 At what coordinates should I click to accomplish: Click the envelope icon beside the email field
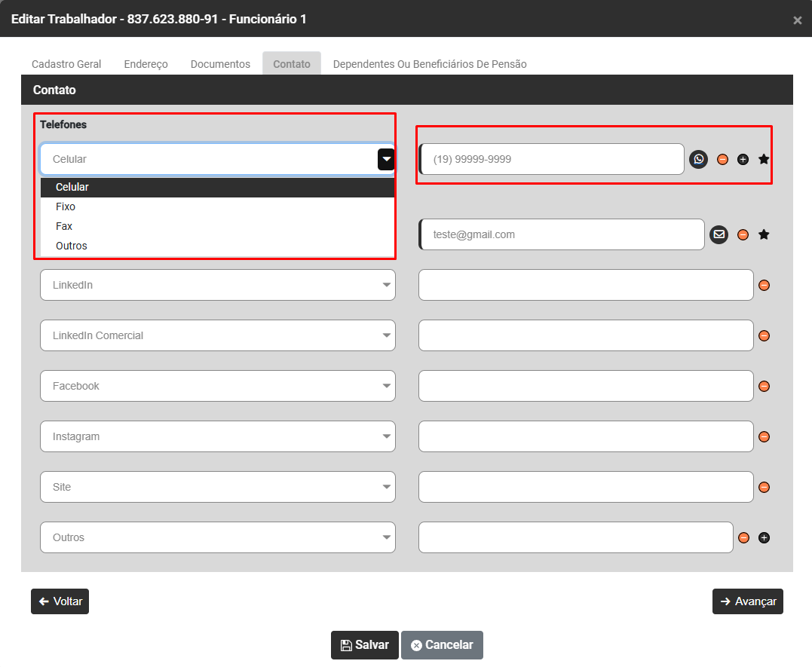click(719, 234)
